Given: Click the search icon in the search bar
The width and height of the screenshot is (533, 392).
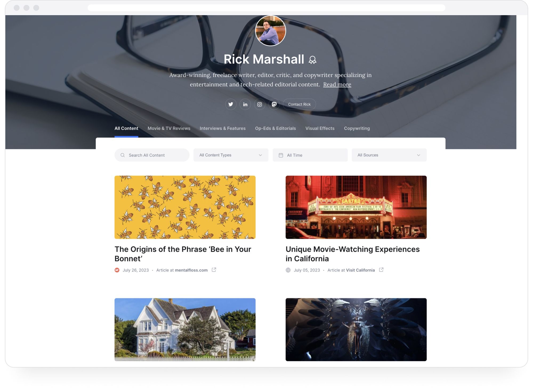Looking at the screenshot, I should [x=123, y=155].
